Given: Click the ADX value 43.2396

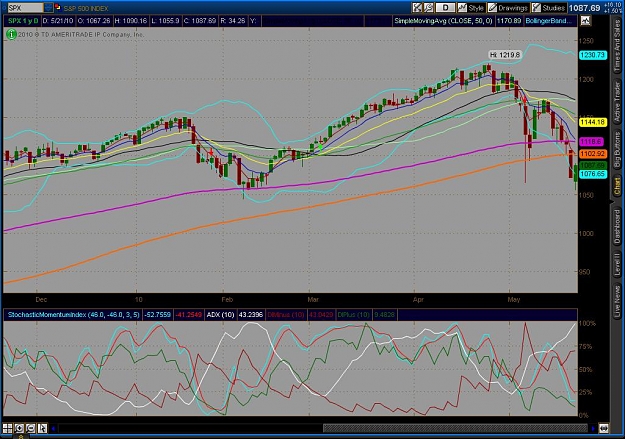Looking at the screenshot, I should tap(251, 315).
